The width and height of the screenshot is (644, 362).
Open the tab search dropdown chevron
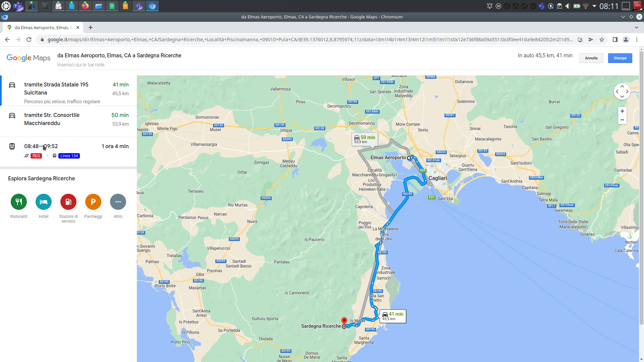[637, 27]
